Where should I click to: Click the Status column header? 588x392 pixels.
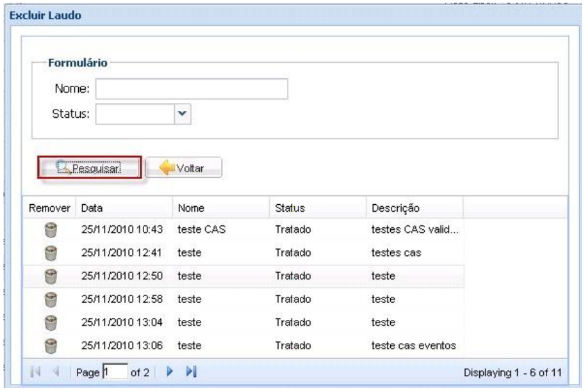pyautogui.click(x=317, y=208)
